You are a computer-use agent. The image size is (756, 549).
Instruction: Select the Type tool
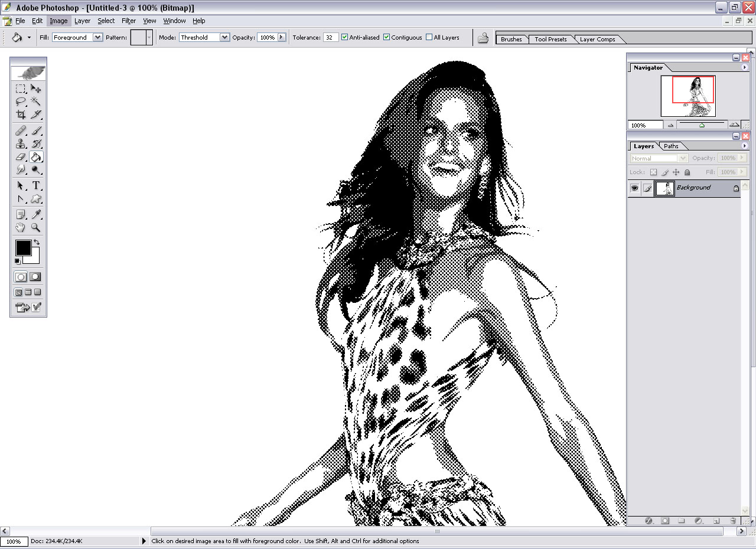click(x=36, y=185)
